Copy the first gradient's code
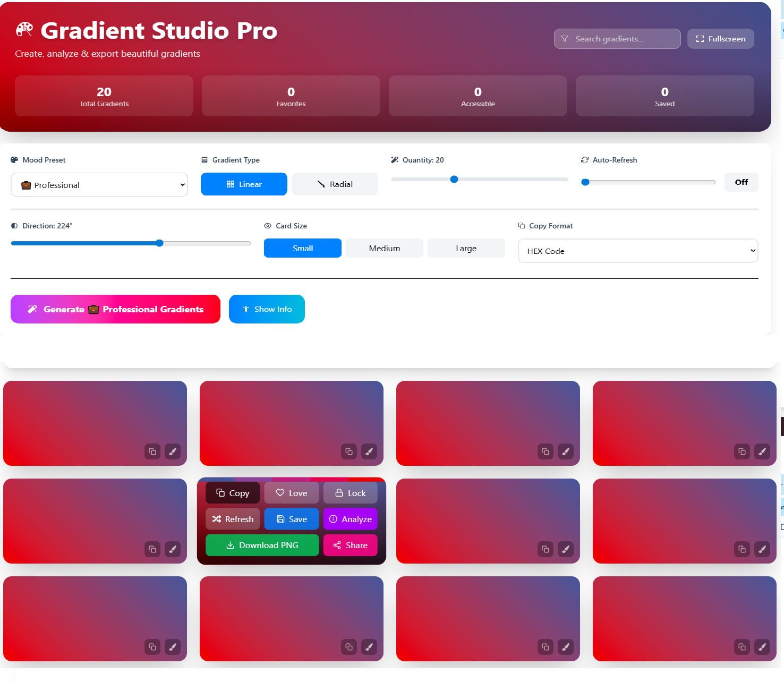The image size is (784, 682). (x=152, y=451)
